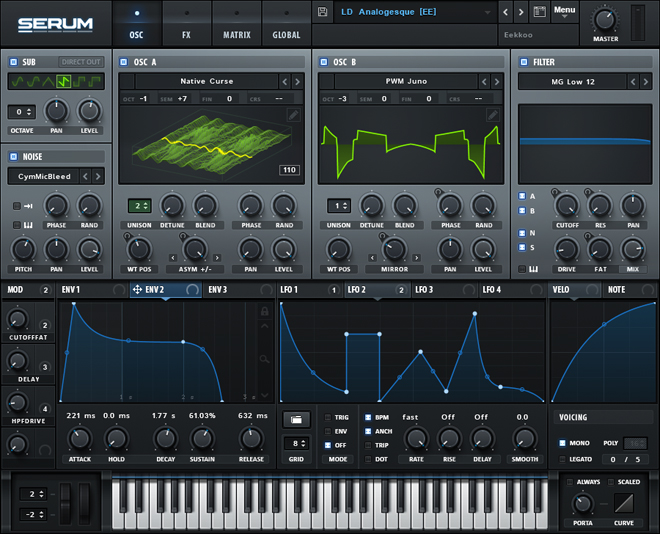660x534 pixels.
Task: Toggle the LEGATO voicing checkbox
Action: tap(561, 459)
